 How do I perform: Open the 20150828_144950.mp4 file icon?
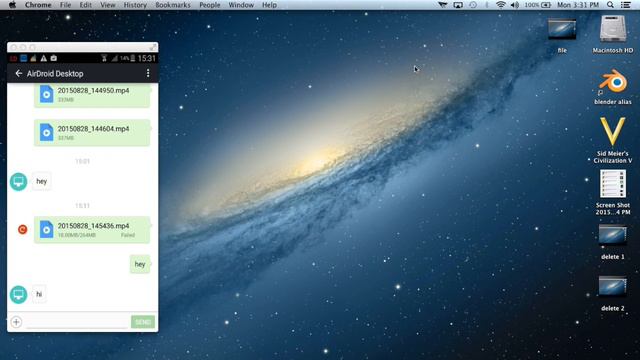[x=47, y=94]
